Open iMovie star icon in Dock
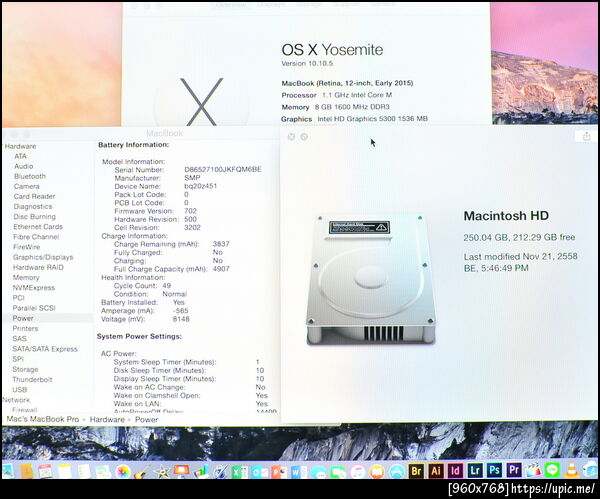Viewport: 600px width, 499px height. (162, 471)
